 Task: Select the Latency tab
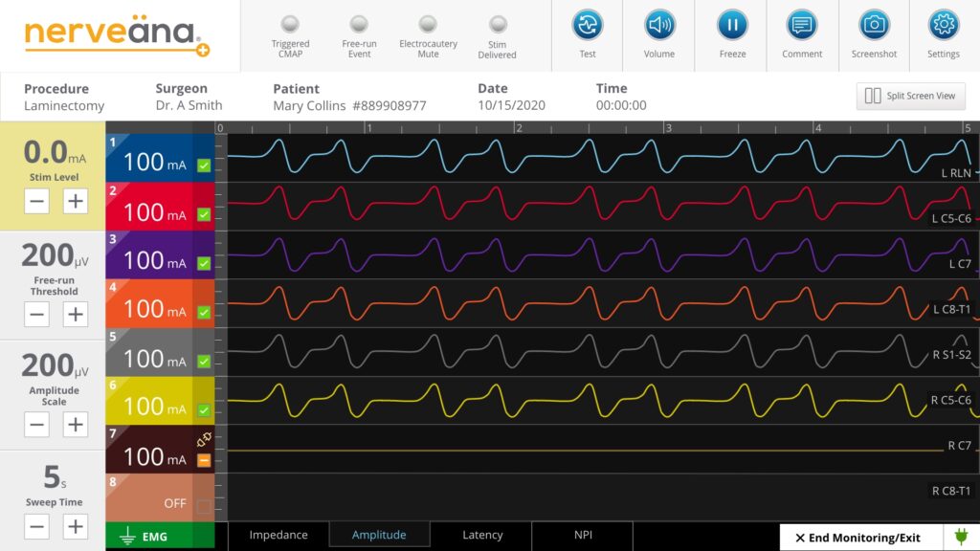point(481,536)
